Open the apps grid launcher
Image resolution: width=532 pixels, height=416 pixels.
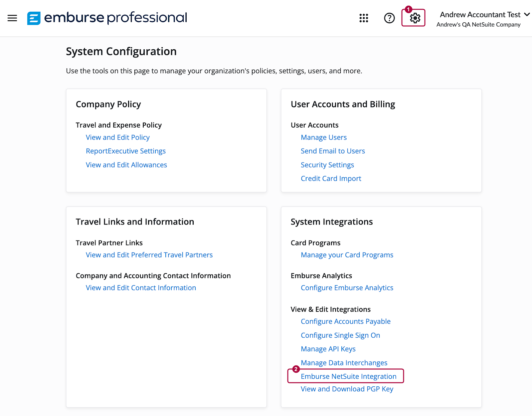click(364, 18)
